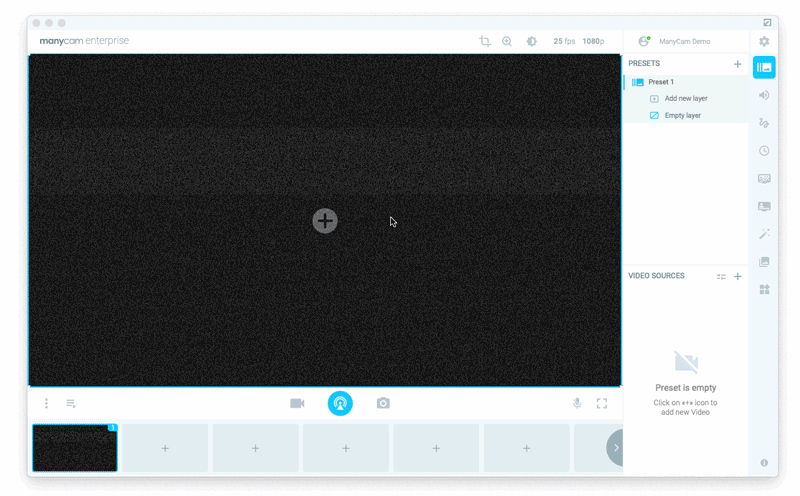Click the third empty preset slot

pyautogui.click(x=255, y=448)
